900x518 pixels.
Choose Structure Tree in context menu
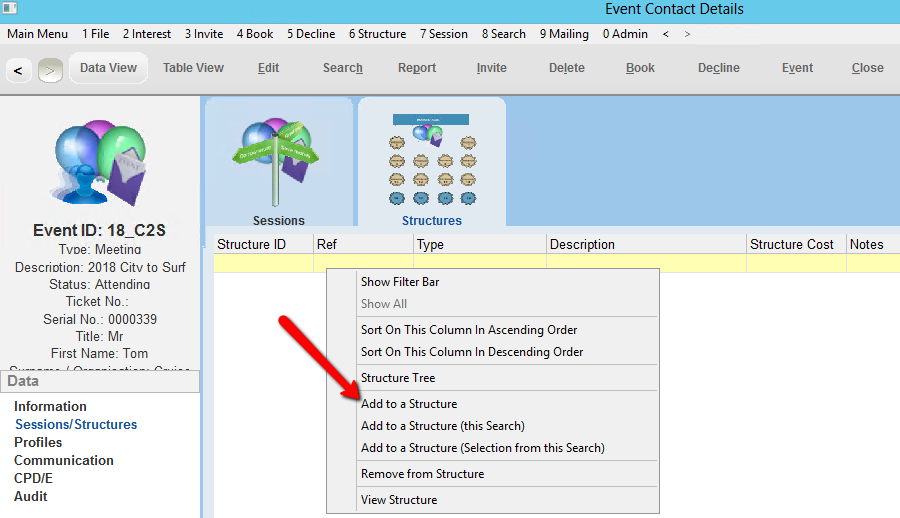(398, 378)
